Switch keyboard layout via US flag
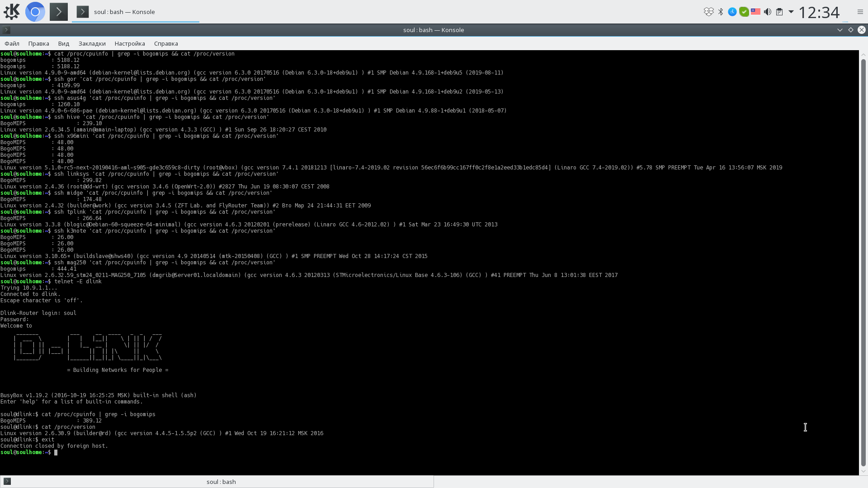The height and width of the screenshot is (488, 868). coord(755,12)
